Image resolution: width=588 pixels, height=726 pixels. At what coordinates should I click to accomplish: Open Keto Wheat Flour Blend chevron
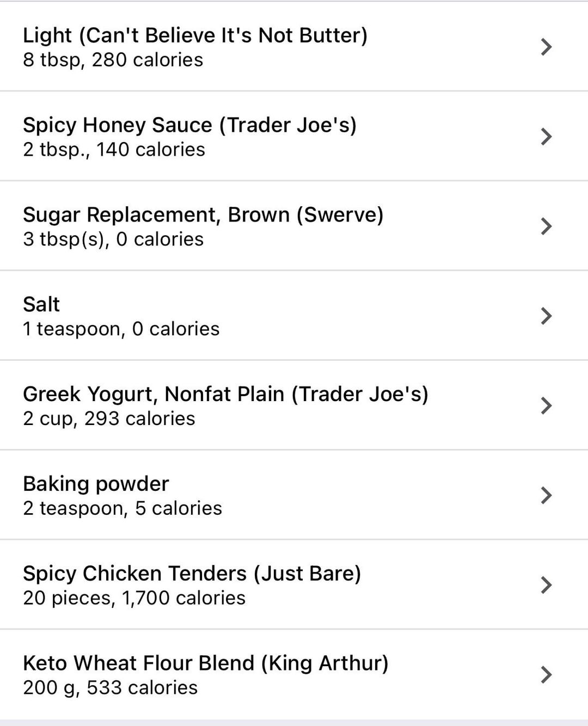(546, 674)
